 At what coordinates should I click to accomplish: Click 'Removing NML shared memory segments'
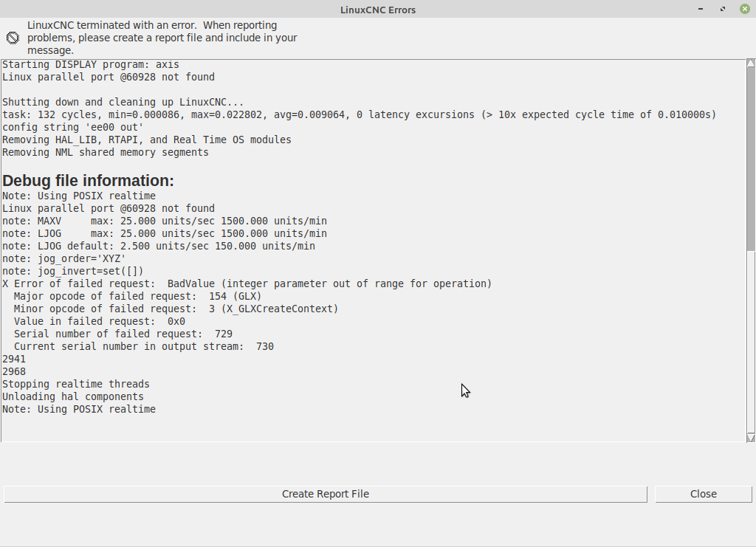(106, 152)
